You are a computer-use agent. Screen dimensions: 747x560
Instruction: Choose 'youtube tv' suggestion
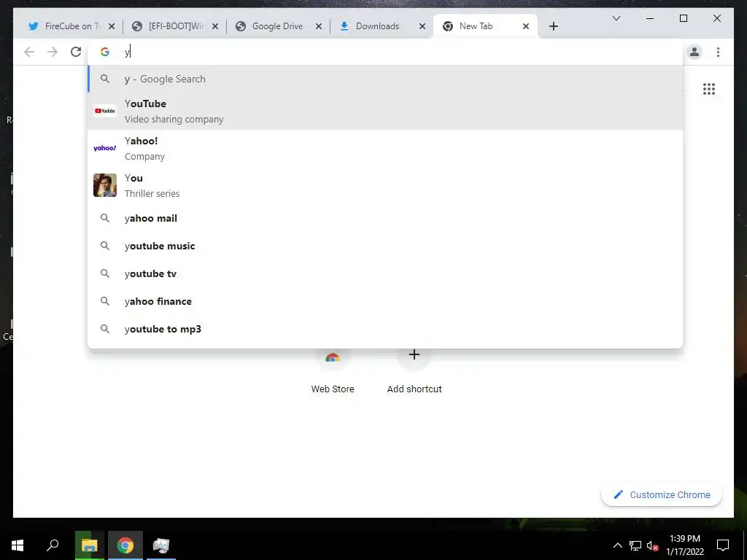pyautogui.click(x=385, y=273)
